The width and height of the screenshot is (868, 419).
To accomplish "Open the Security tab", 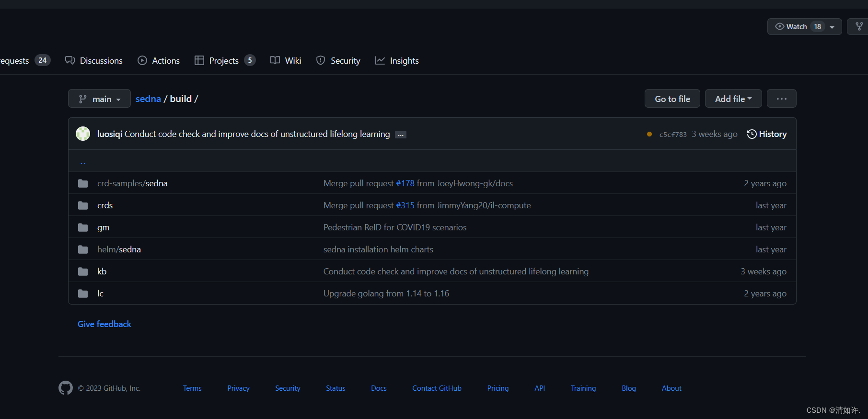I will 338,60.
